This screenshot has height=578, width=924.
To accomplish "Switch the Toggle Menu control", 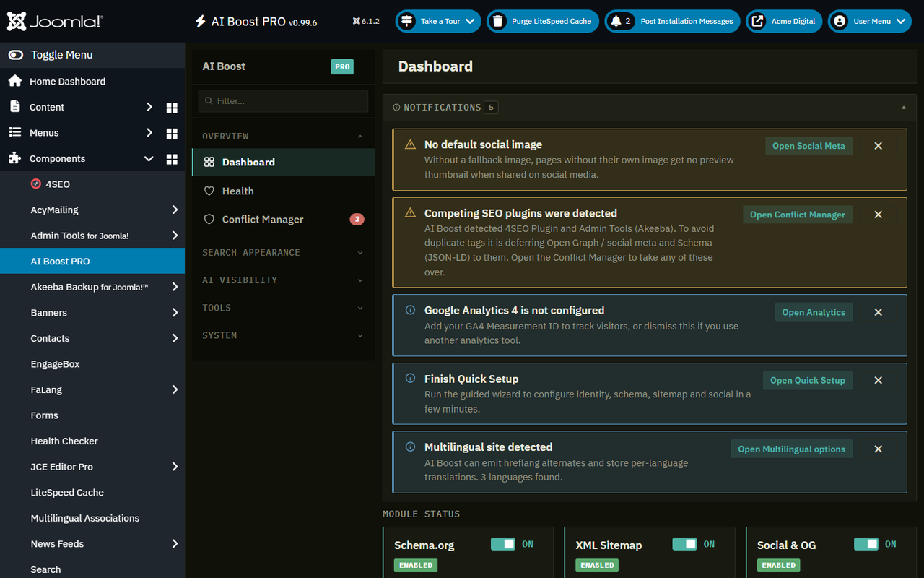I will (x=15, y=55).
